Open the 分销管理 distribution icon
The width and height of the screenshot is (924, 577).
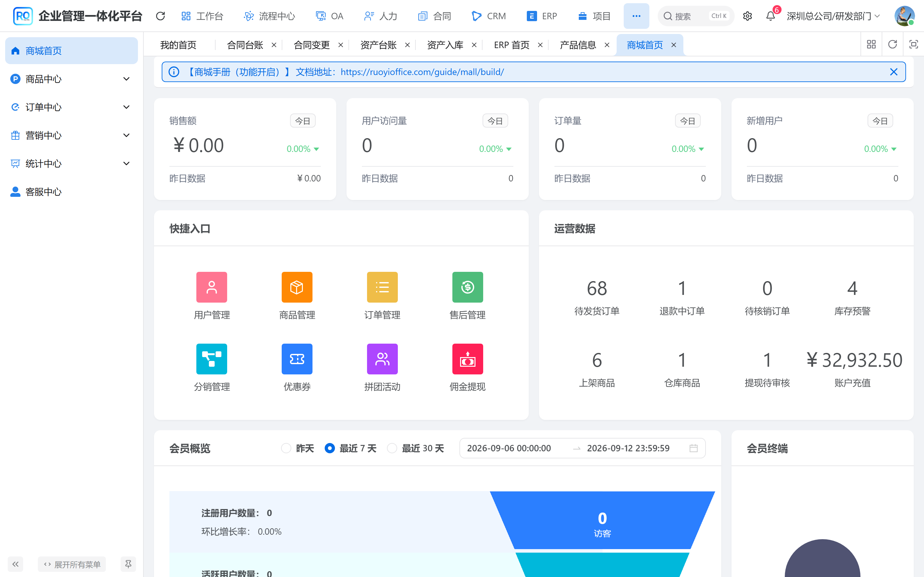click(x=211, y=359)
